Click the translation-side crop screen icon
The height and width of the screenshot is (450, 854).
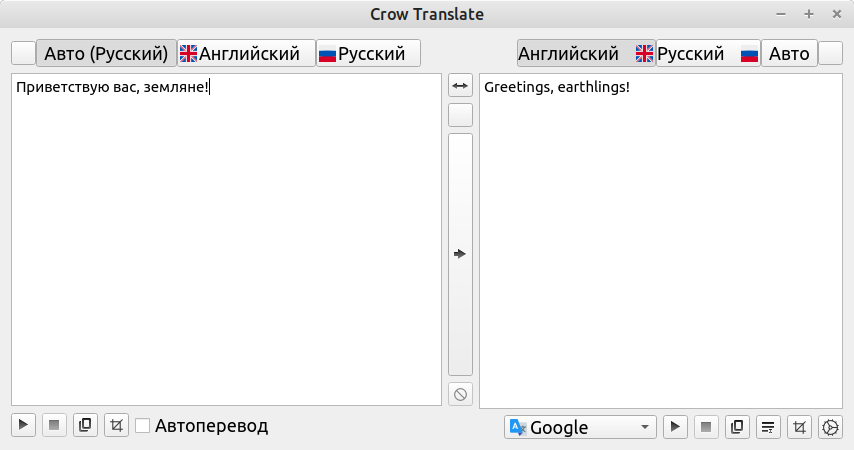pyautogui.click(x=799, y=427)
